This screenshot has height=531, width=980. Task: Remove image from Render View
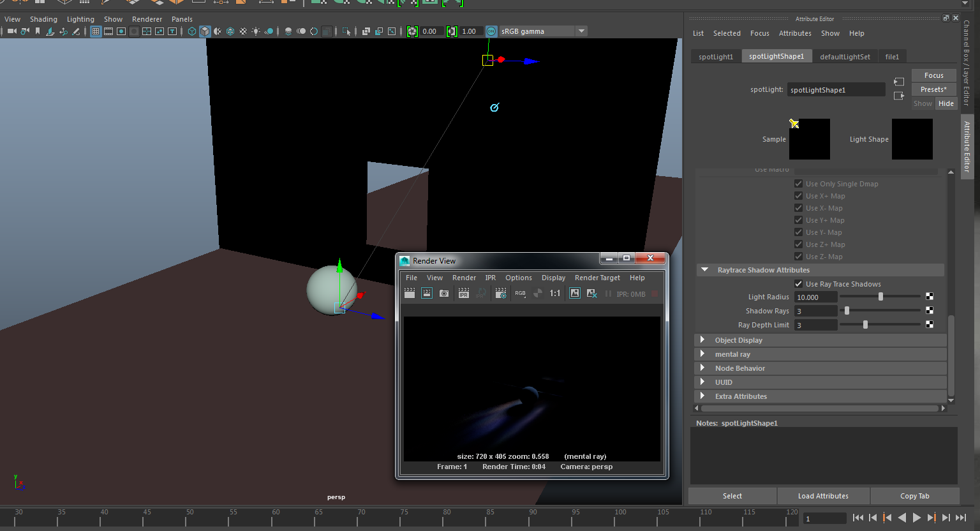(x=592, y=294)
